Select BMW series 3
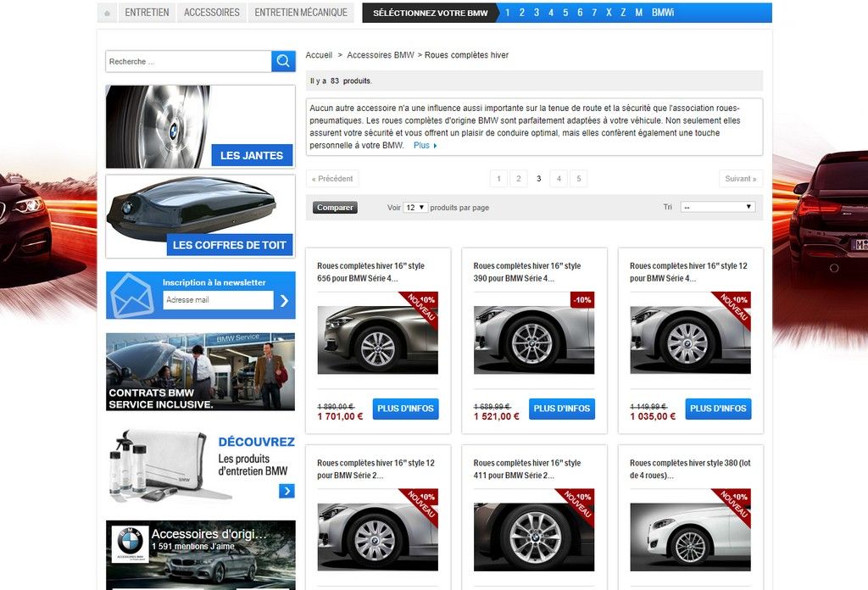Viewport: 868px width, 590px height. point(537,12)
